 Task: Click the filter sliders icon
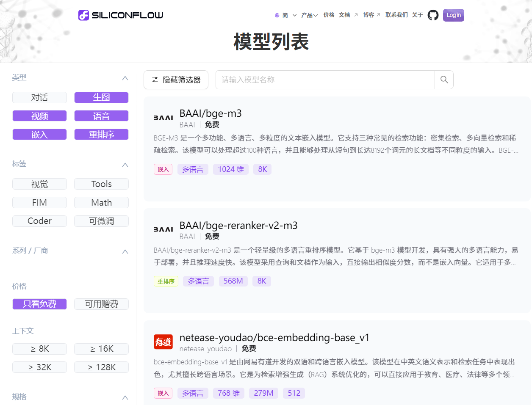[155, 80]
